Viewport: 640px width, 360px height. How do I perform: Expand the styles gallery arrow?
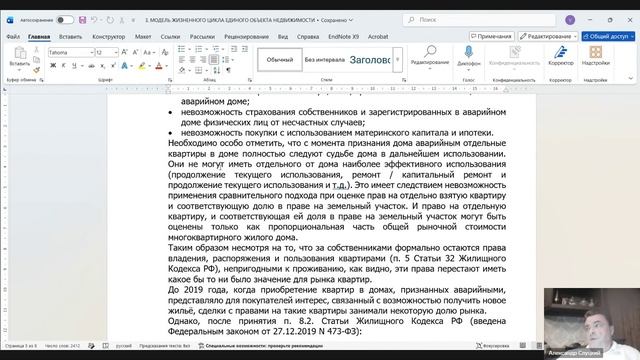point(398,60)
